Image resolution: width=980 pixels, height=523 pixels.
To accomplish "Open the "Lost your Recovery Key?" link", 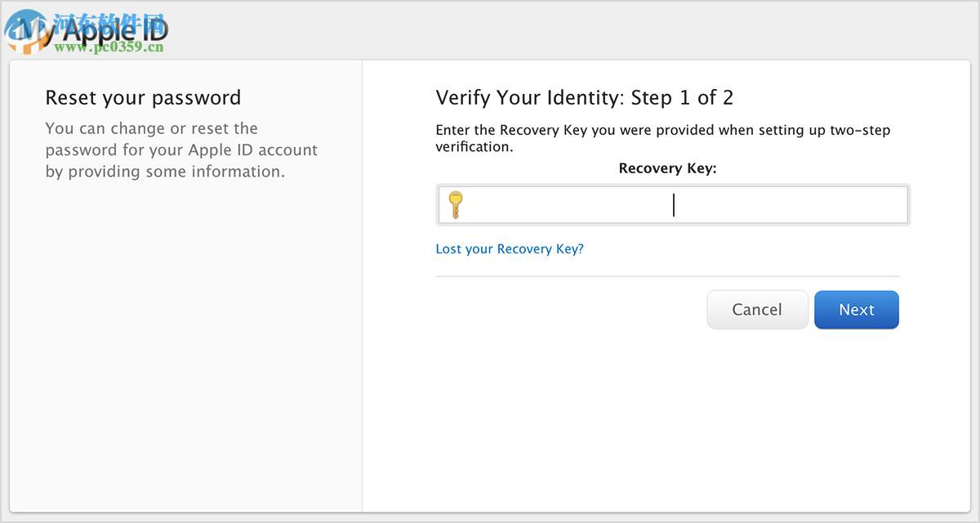I will tap(510, 249).
